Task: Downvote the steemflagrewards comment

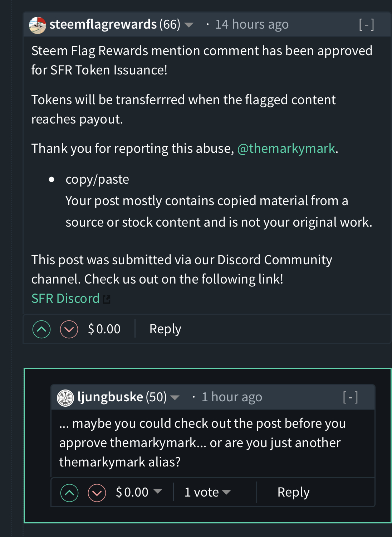Action: click(x=69, y=329)
